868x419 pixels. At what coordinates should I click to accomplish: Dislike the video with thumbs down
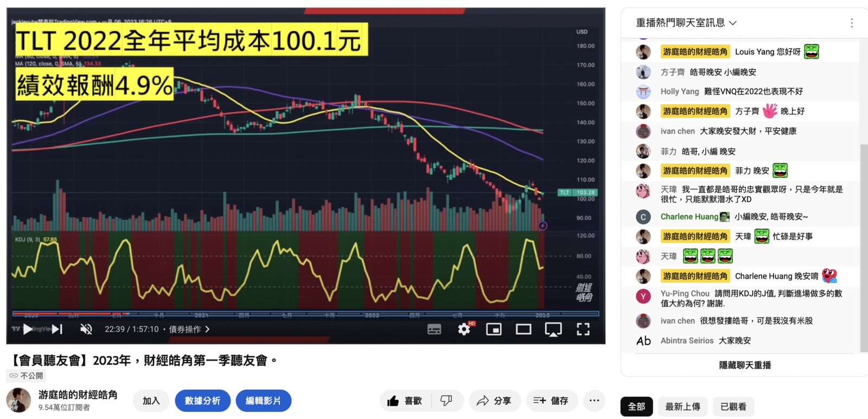(446, 401)
